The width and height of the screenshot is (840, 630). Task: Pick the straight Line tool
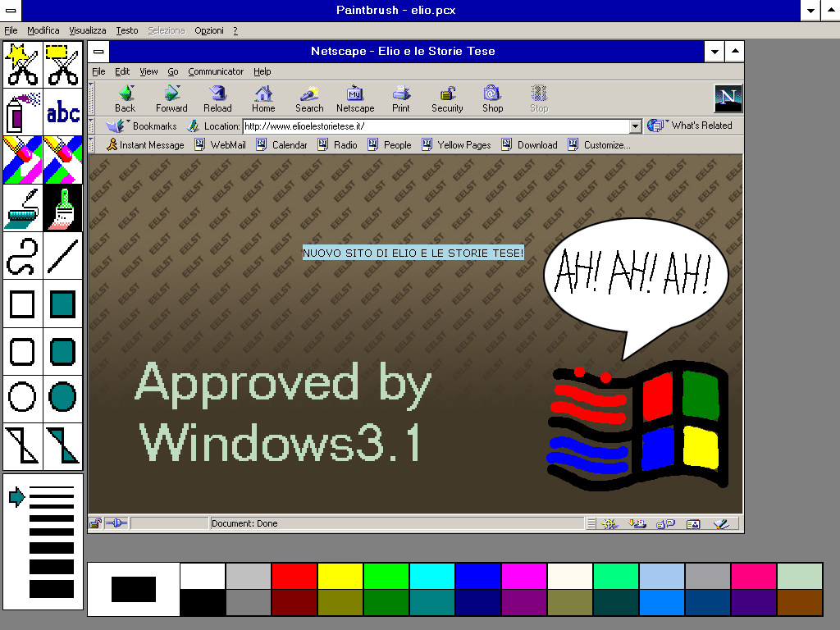62,256
